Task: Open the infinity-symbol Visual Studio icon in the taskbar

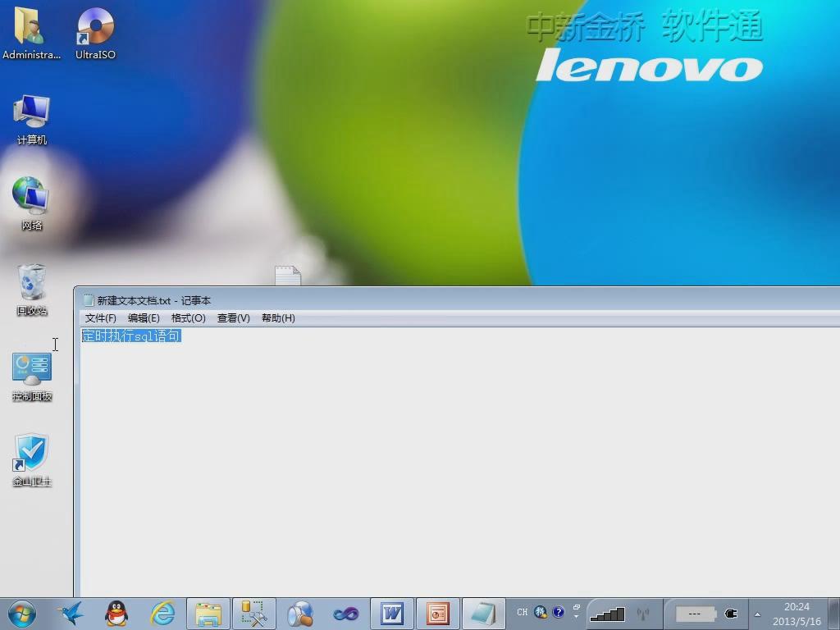Action: [x=346, y=614]
